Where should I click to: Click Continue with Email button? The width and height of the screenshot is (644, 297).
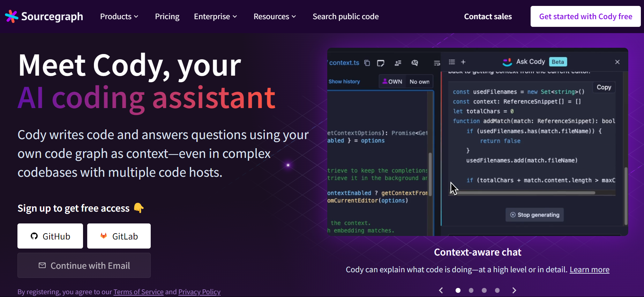84,265
